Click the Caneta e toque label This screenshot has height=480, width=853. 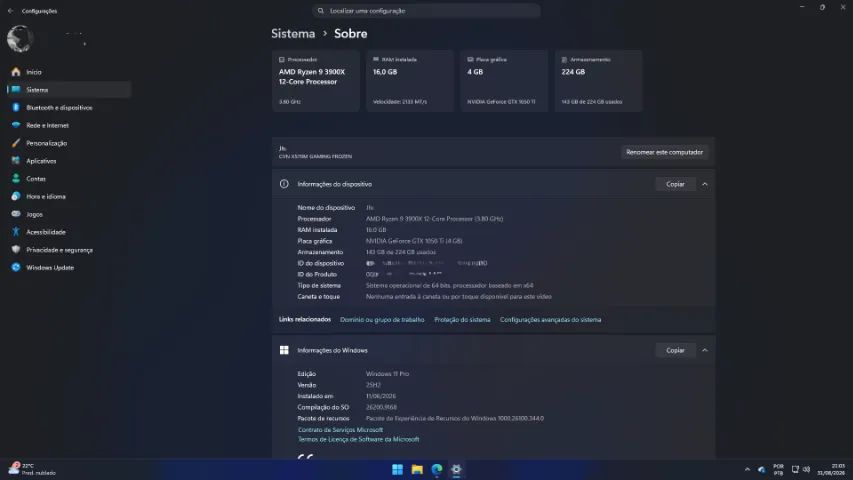click(318, 297)
